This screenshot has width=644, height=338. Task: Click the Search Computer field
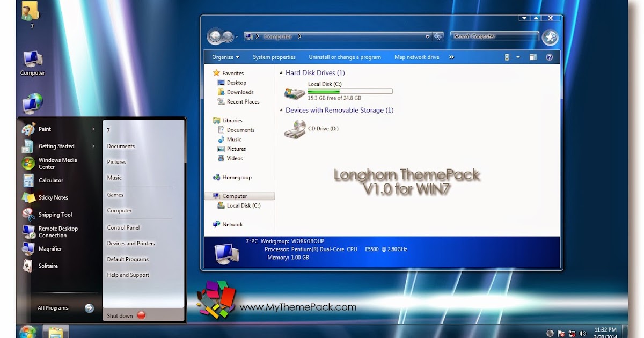(x=494, y=36)
